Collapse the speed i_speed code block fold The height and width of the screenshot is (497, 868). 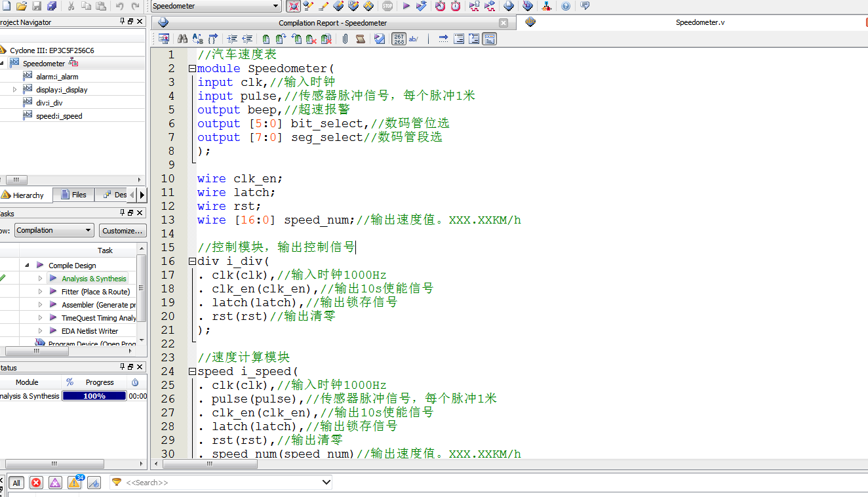pyautogui.click(x=192, y=371)
